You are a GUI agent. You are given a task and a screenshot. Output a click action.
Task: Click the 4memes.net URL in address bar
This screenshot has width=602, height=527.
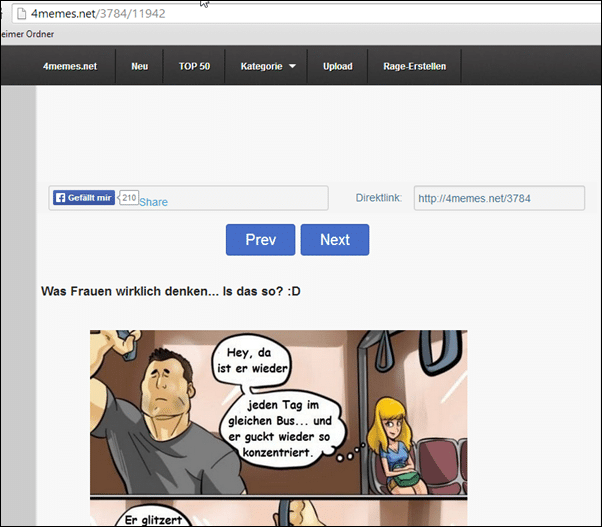click(98, 13)
